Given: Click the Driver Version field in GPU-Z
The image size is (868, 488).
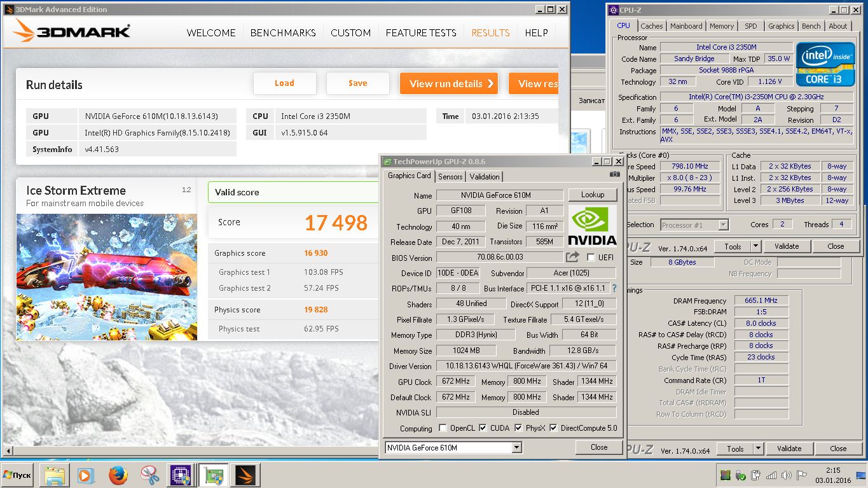Looking at the screenshot, I should [526, 366].
